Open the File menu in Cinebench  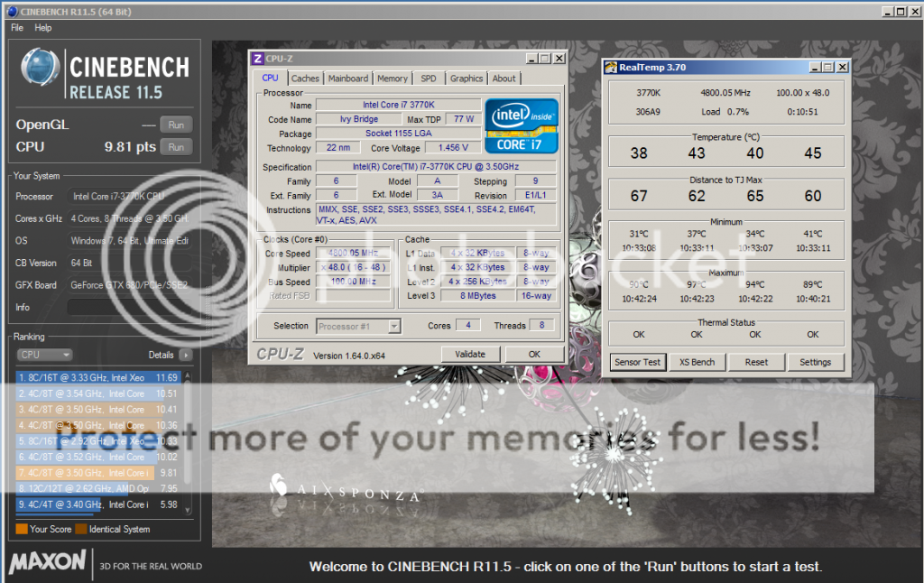pyautogui.click(x=17, y=28)
